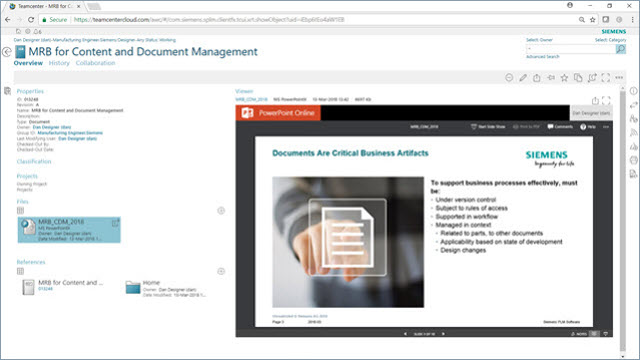Click the home icon in Teamcenter's top bar
Viewport: 640px width, 360px height.
coord(18,31)
